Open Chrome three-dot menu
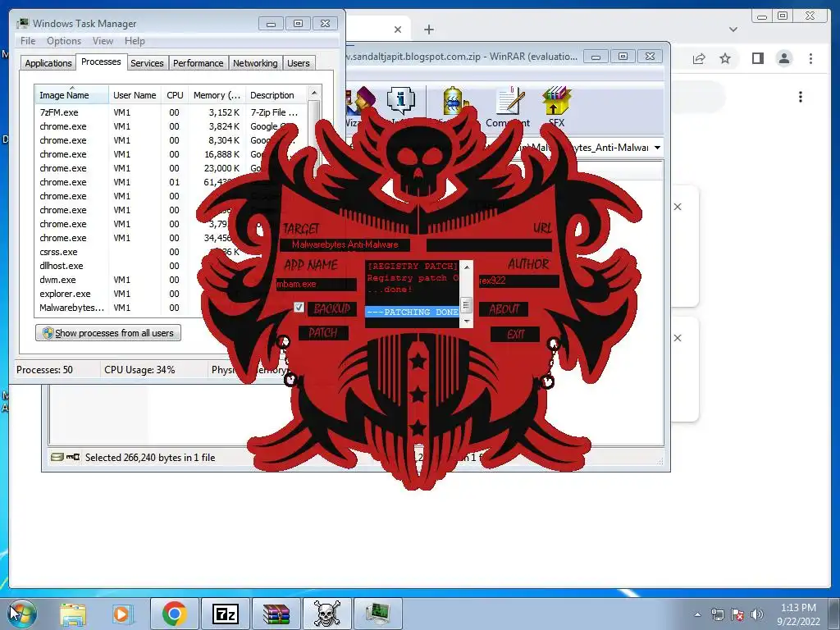 810,58
